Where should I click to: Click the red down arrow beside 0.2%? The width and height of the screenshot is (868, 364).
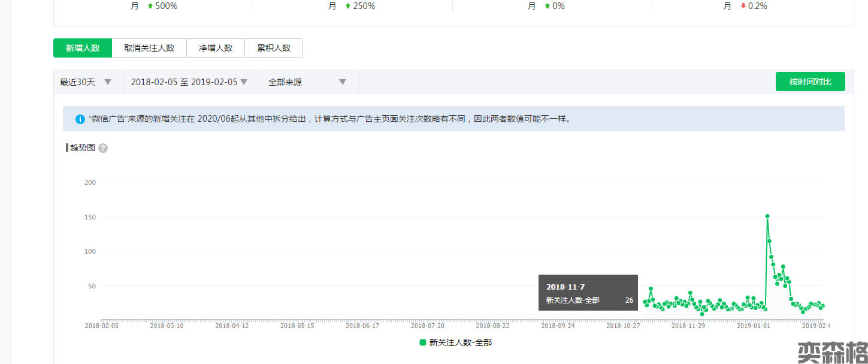[743, 6]
